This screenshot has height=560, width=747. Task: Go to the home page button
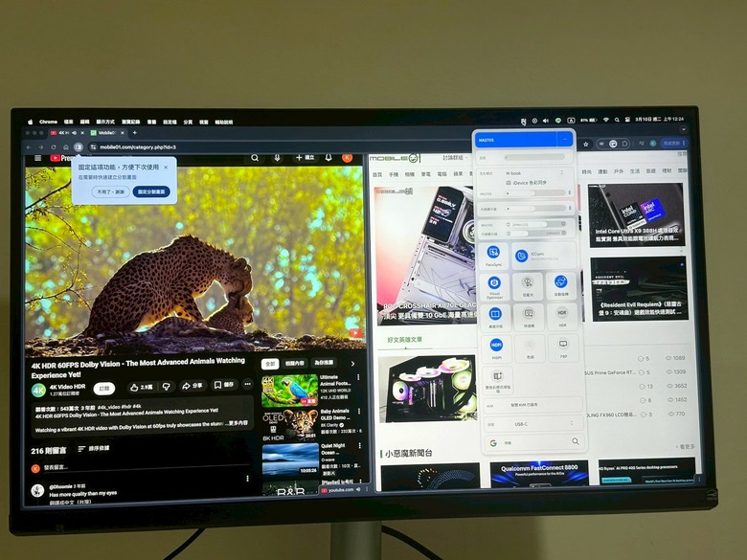tap(66, 147)
